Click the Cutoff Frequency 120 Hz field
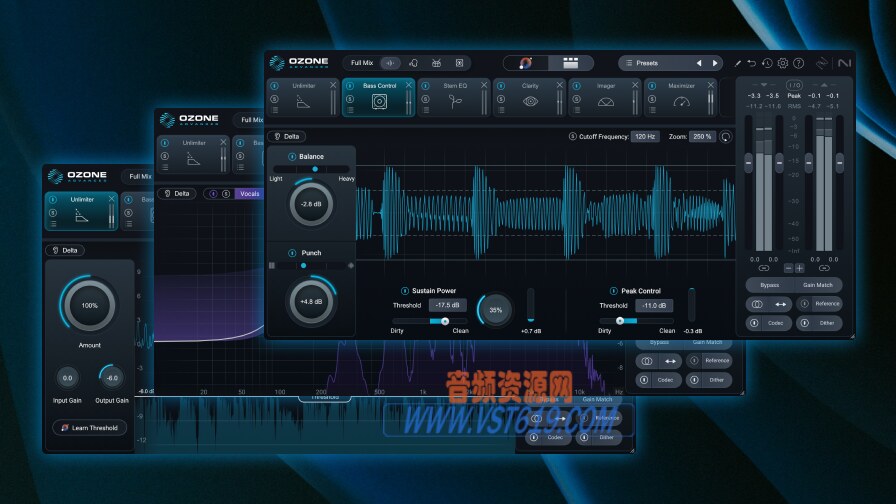This screenshot has width=896, height=504. [645, 137]
